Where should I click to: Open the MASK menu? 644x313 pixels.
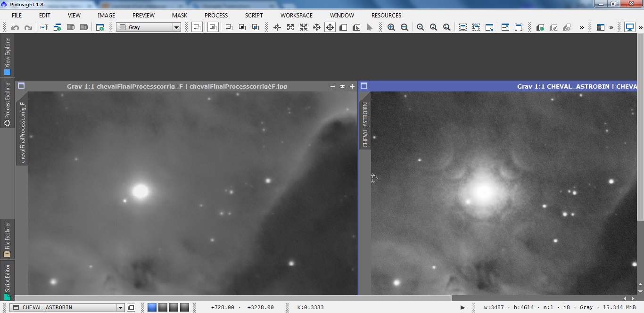[180, 15]
